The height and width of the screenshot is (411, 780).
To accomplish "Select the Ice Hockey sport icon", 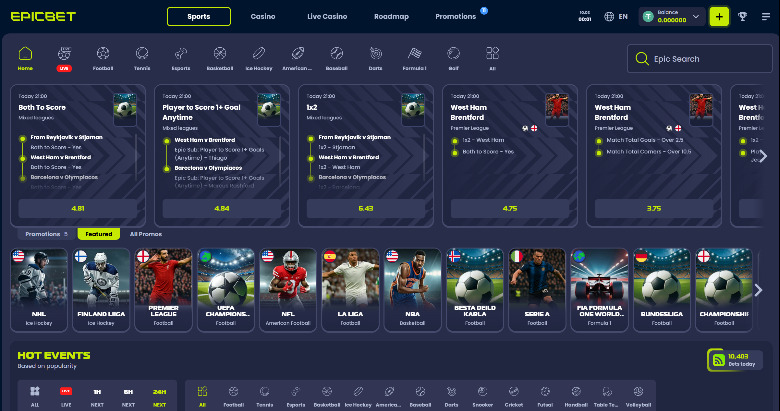I will tap(259, 56).
